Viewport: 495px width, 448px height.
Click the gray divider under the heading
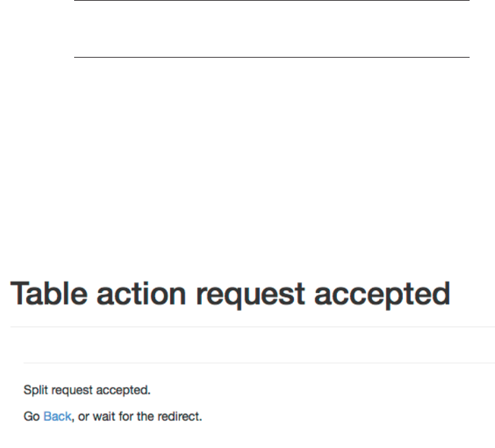click(x=247, y=327)
